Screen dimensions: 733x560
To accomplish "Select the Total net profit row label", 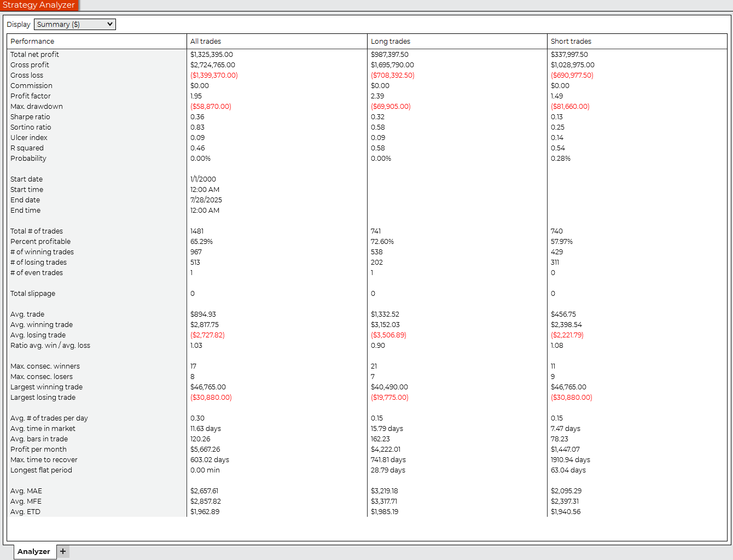I will tap(34, 55).
